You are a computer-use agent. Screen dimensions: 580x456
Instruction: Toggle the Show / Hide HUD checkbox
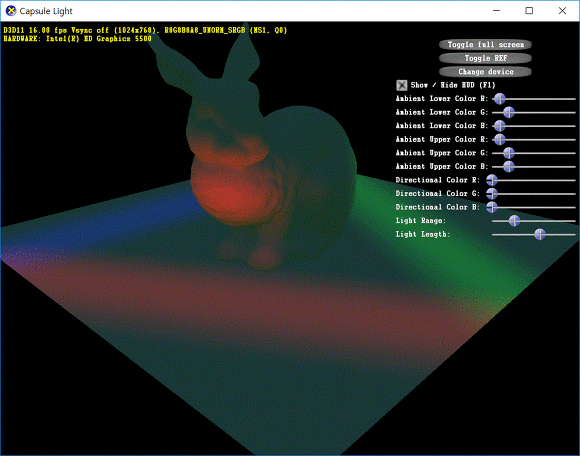(x=402, y=85)
